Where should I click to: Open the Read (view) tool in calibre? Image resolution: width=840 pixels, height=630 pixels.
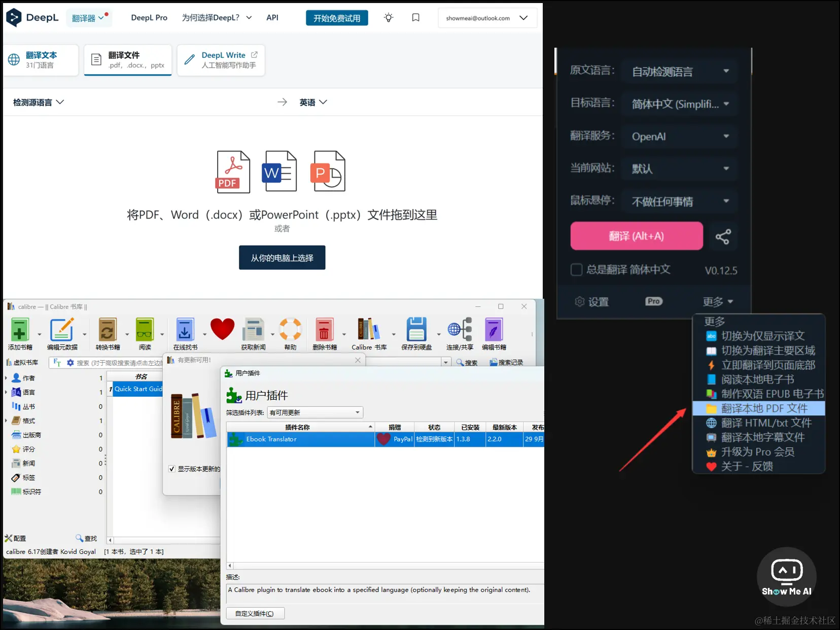[x=145, y=330]
